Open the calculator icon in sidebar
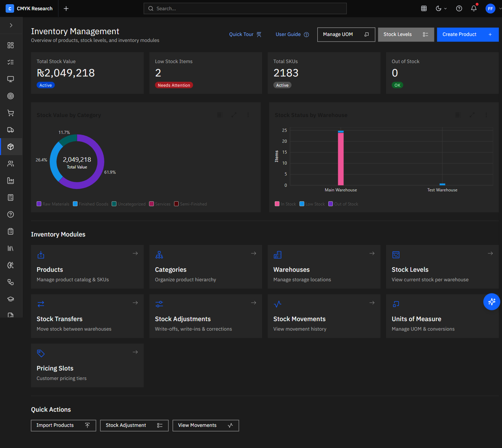Viewport: 502px width, 448px height. coord(11,197)
